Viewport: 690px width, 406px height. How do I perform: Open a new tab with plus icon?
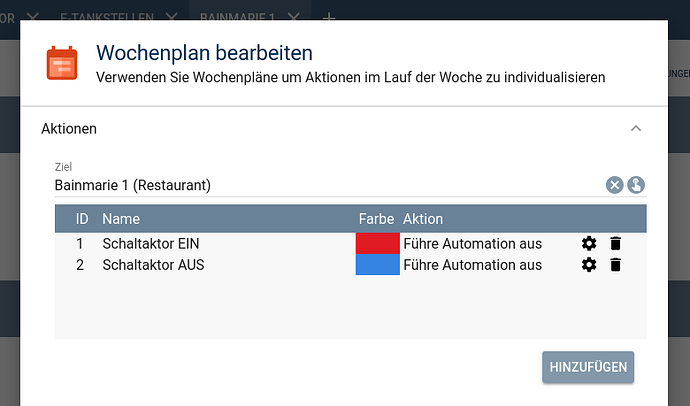[x=329, y=18]
